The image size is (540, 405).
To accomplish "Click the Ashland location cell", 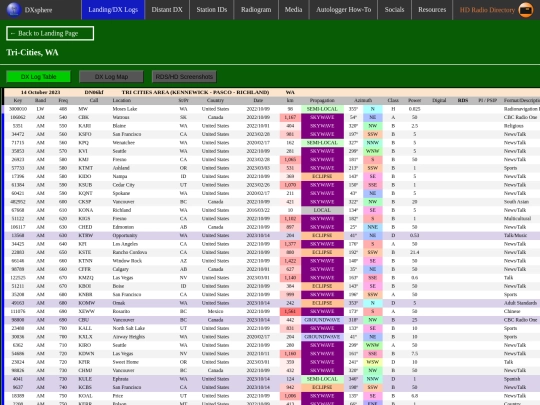I will coord(121,168).
